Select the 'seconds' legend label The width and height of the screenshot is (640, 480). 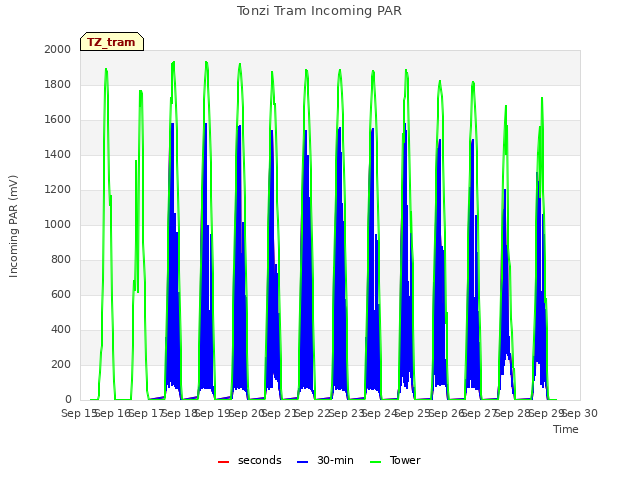pos(260,460)
